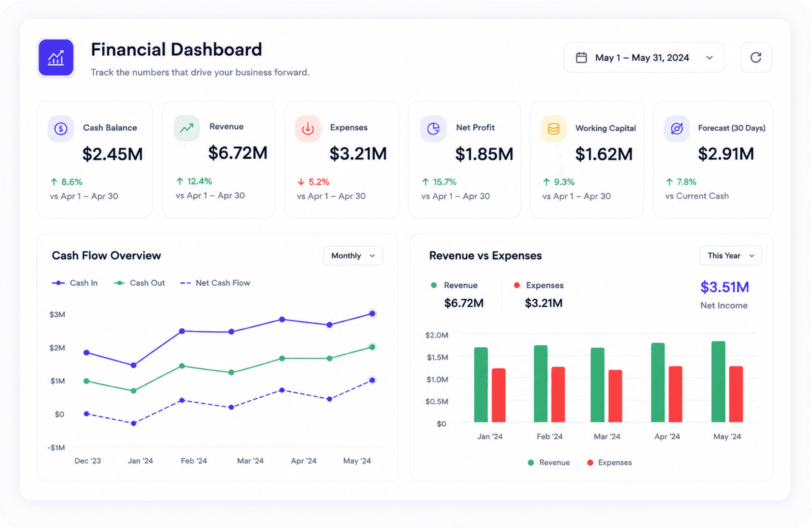Click the 5.2% expenses change text
The height and width of the screenshot is (529, 812).
pyautogui.click(x=319, y=182)
